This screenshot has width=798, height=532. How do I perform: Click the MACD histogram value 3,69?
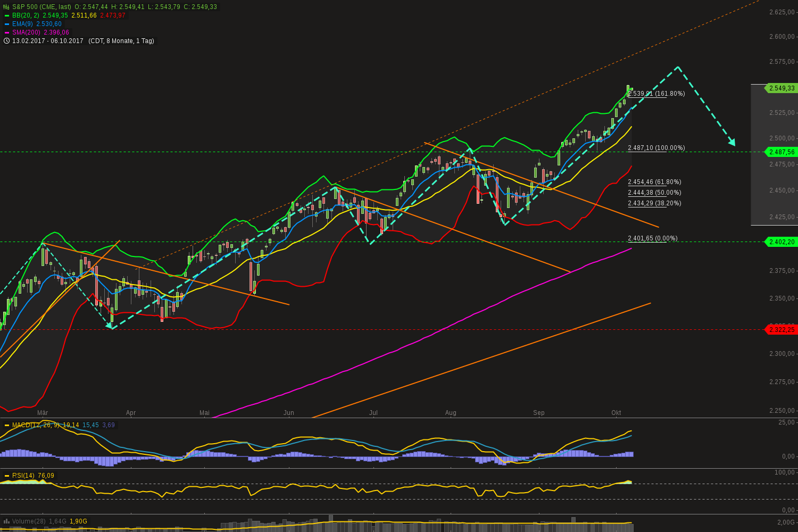pyautogui.click(x=109, y=425)
